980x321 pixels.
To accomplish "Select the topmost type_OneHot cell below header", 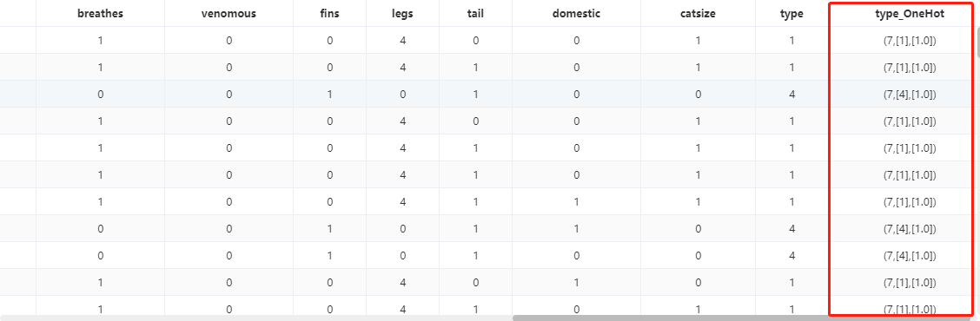I will coord(910,41).
